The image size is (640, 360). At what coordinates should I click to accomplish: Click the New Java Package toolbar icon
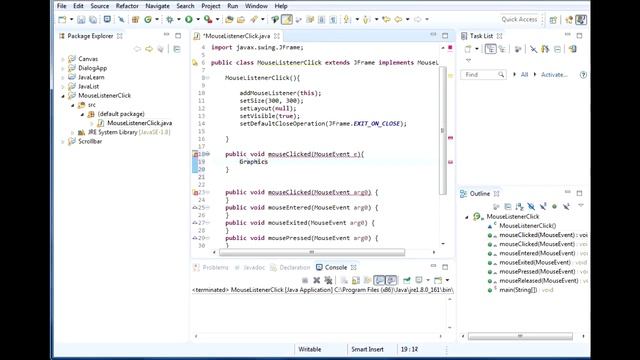click(136, 19)
